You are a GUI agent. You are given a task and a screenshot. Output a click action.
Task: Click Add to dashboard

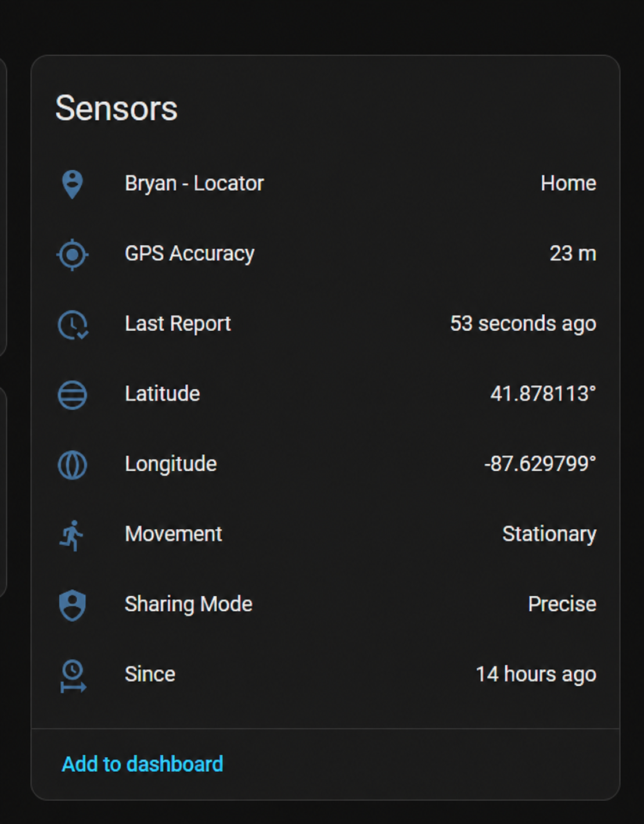[x=142, y=764]
